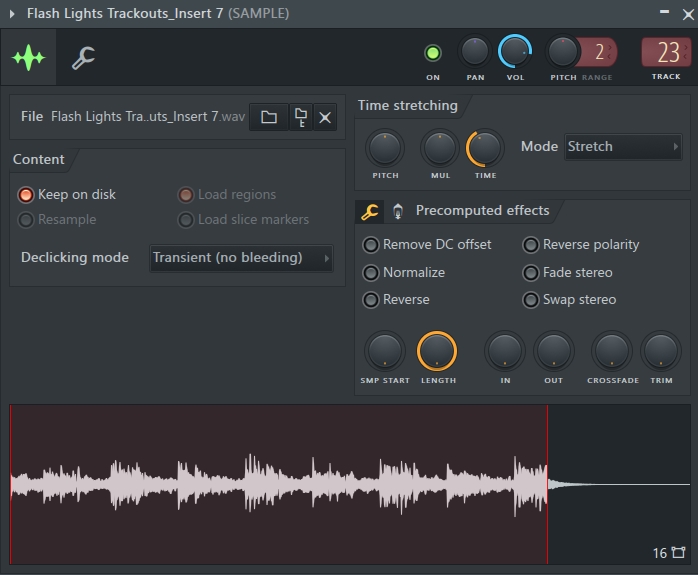Toggle the channel ON green light
Screen dimensions: 698x575
point(432,53)
